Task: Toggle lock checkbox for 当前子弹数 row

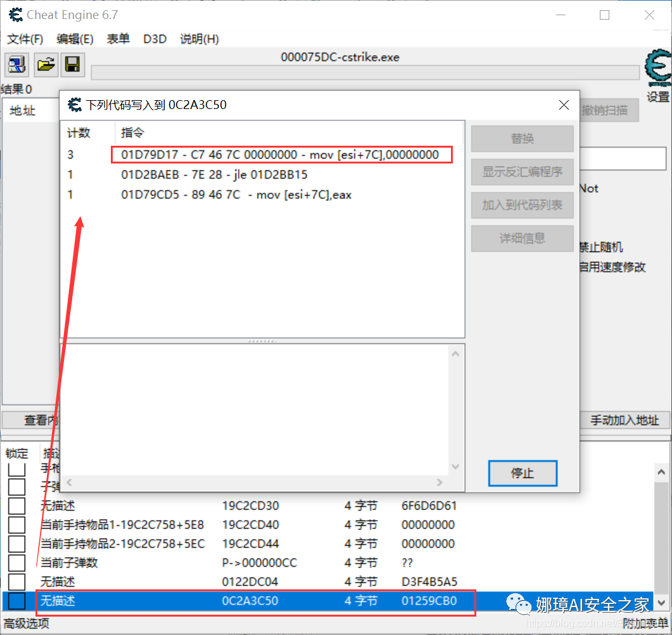Action: 16,563
